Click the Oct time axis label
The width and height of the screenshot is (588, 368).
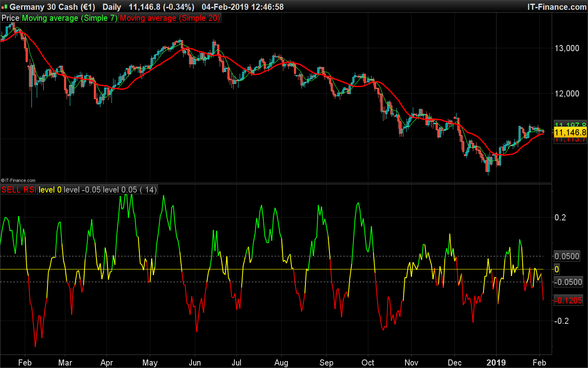[368, 363]
